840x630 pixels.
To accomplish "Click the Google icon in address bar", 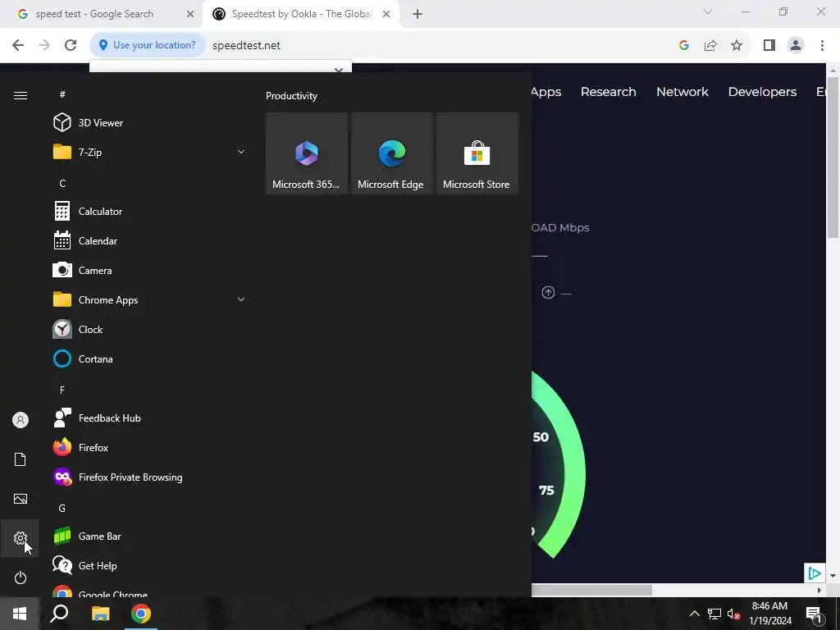I will pos(683,46).
